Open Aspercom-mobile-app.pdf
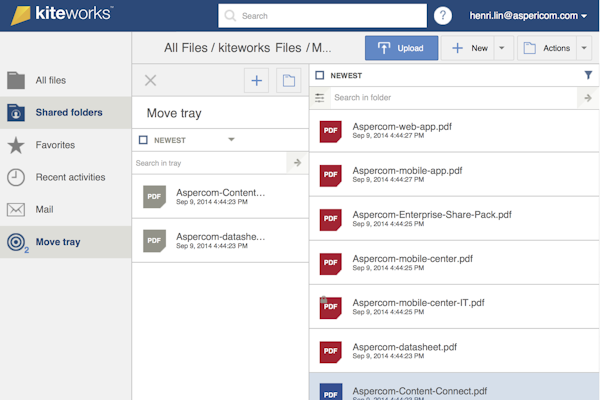Image resolution: width=600 pixels, height=400 pixels. click(x=454, y=175)
